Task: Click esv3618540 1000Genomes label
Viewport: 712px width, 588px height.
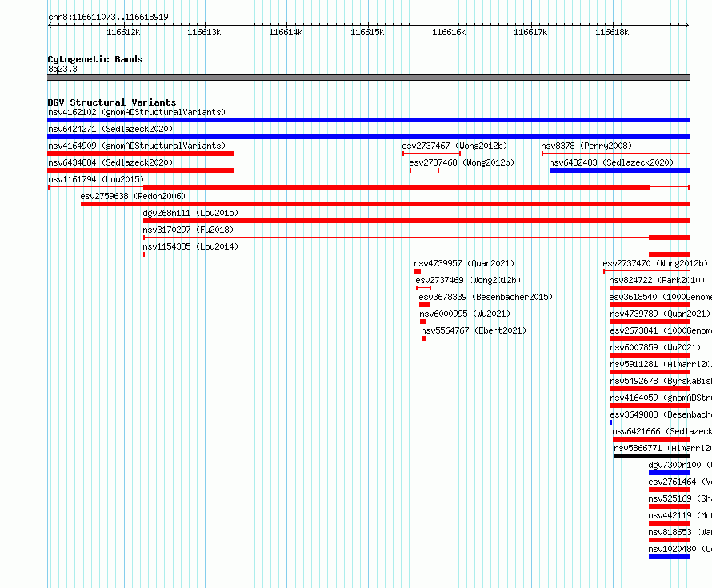Action: click(661, 297)
